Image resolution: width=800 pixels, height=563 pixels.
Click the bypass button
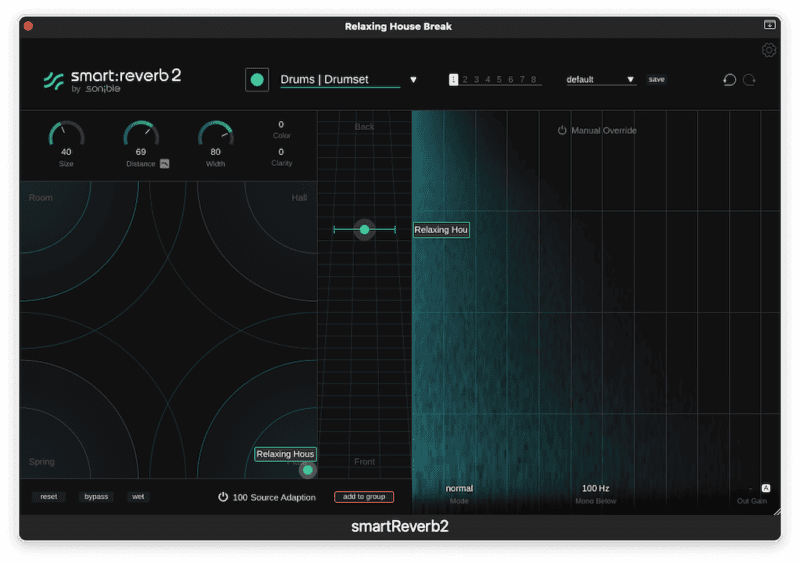click(x=96, y=497)
